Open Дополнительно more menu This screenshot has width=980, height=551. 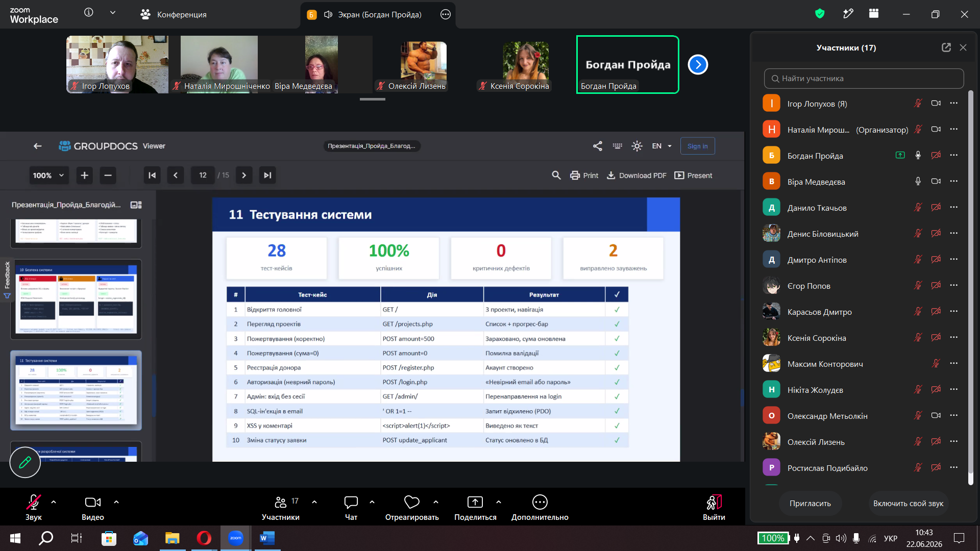tap(540, 507)
